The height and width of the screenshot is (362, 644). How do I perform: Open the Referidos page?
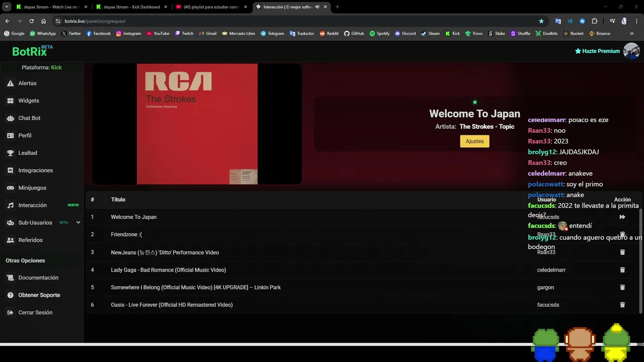(30, 240)
